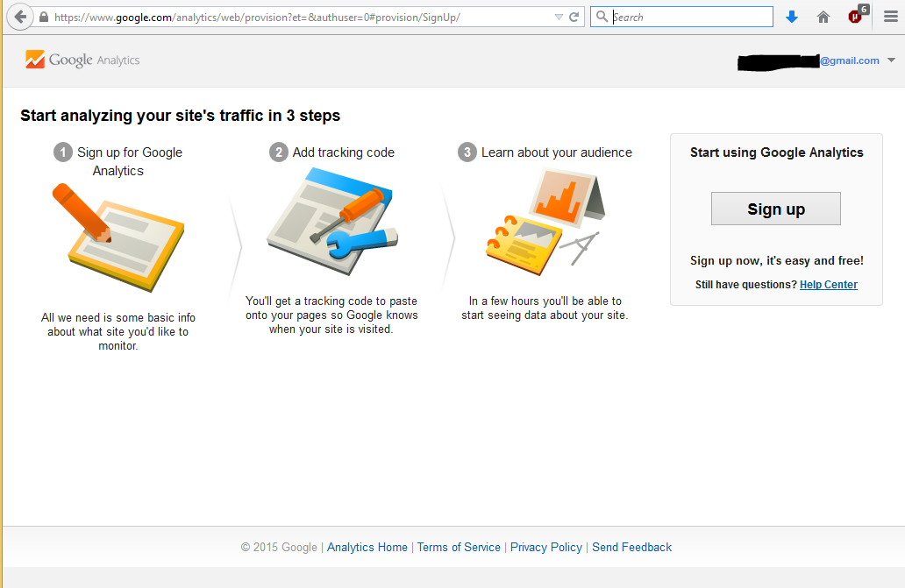
Task: Click the Google Analytics logo
Action: (83, 60)
